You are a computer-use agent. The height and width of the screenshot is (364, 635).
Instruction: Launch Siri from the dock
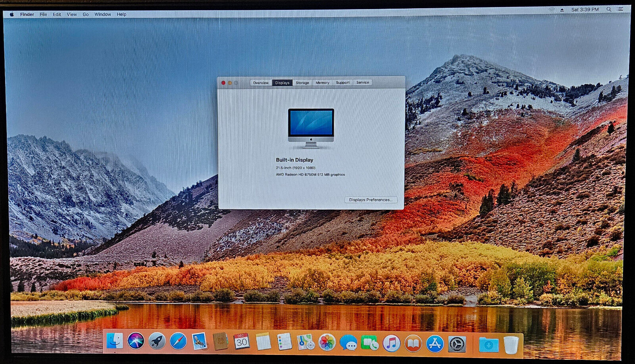point(136,341)
